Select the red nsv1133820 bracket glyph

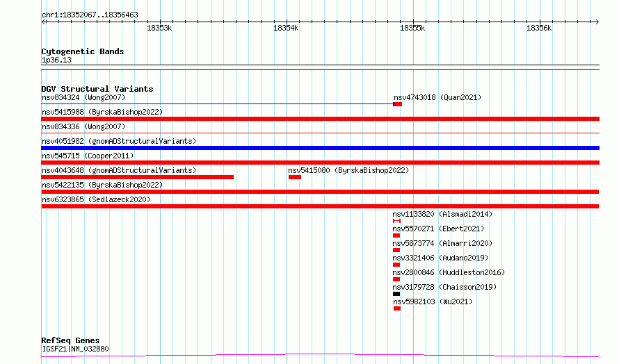(x=396, y=221)
